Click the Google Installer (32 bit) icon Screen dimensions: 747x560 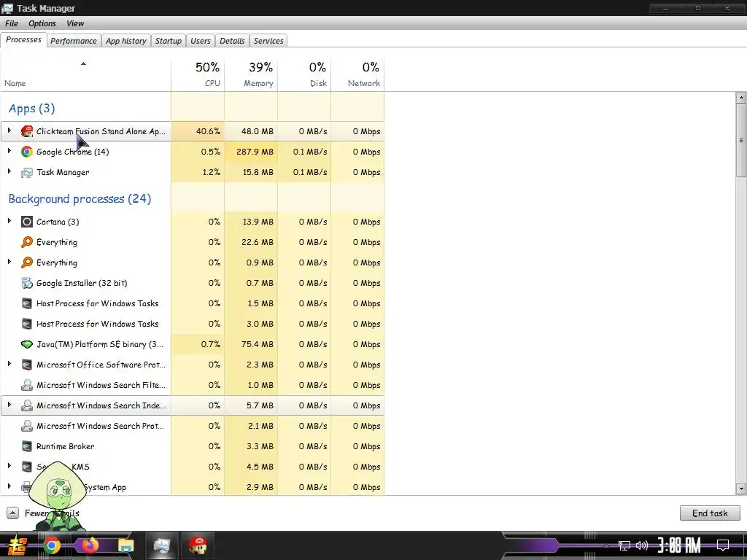(27, 284)
